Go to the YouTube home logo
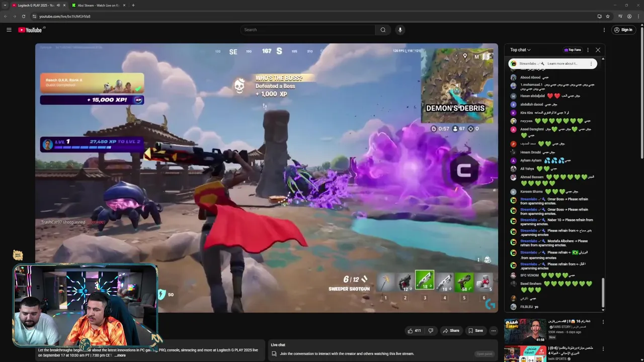Image resolution: width=644 pixels, height=362 pixels. pyautogui.click(x=31, y=30)
